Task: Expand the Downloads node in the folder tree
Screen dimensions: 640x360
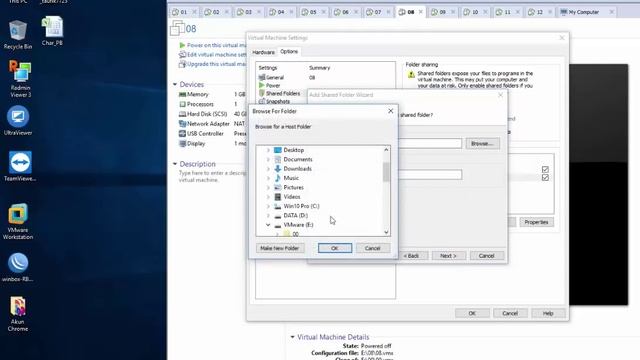Action: click(268, 169)
